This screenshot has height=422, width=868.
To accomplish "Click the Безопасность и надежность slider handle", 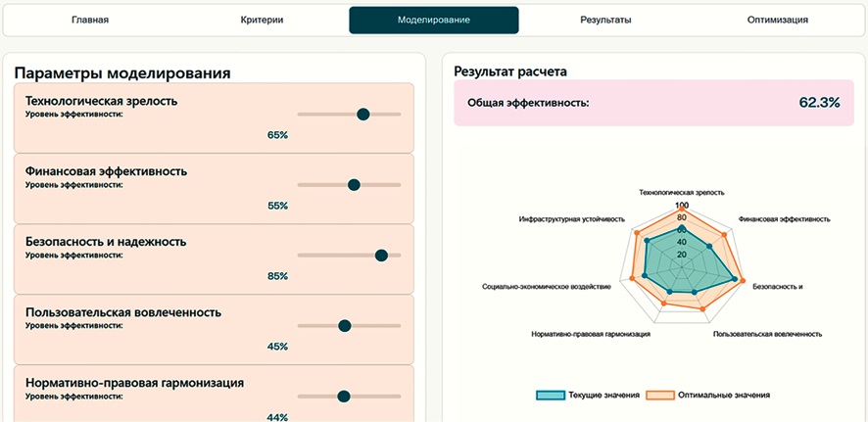I will pos(381,256).
